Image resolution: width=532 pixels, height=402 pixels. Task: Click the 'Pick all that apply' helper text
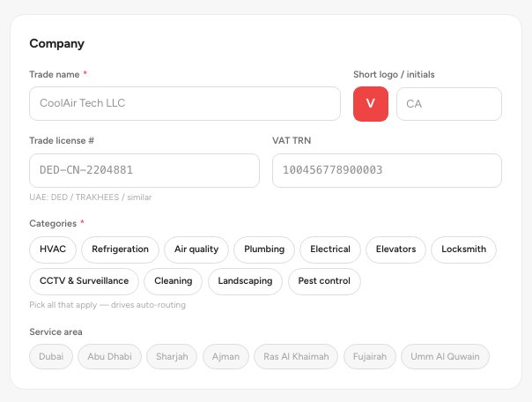[107, 305]
